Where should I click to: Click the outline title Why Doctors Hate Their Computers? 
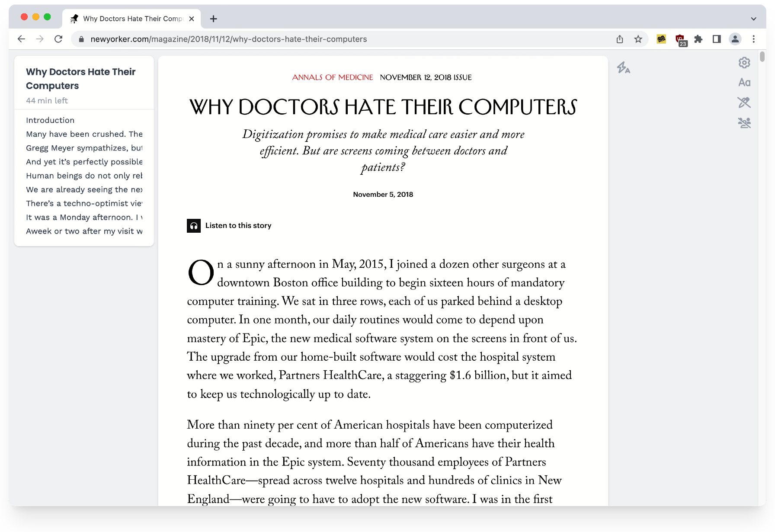point(81,79)
